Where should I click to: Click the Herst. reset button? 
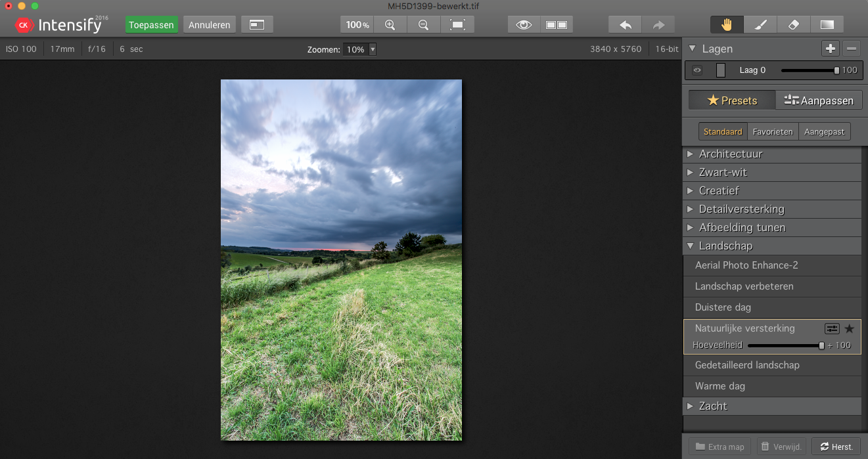click(x=836, y=447)
